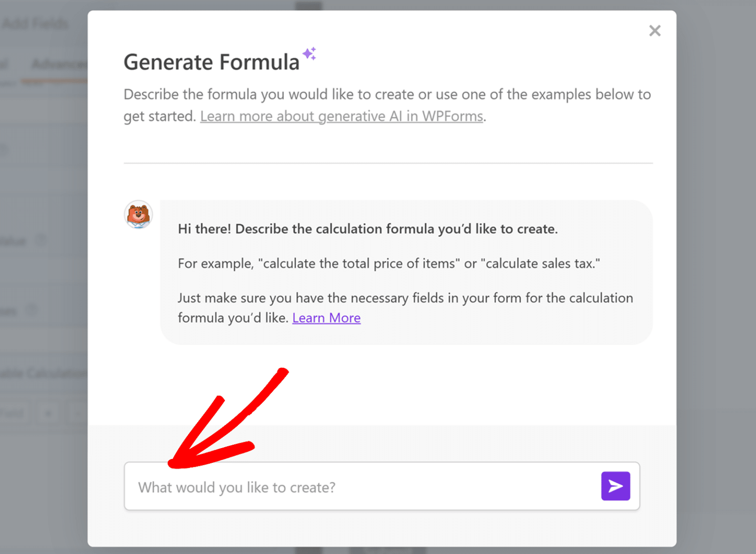Switch to the Advanced tab

coord(59,64)
